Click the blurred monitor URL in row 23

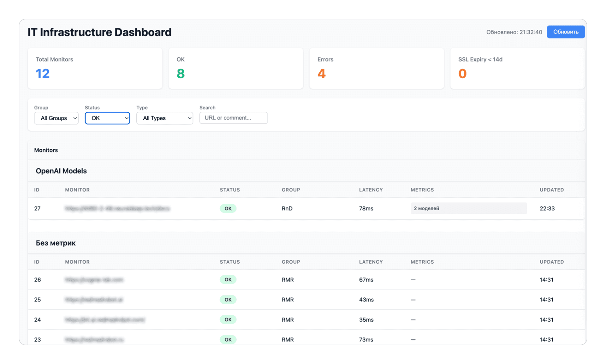(94, 340)
